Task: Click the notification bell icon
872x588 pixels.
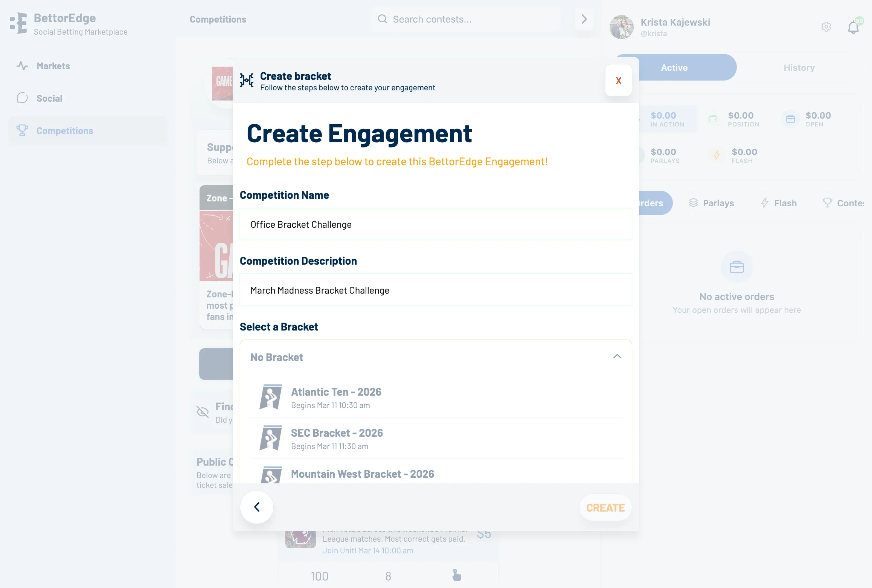Action: tap(853, 27)
